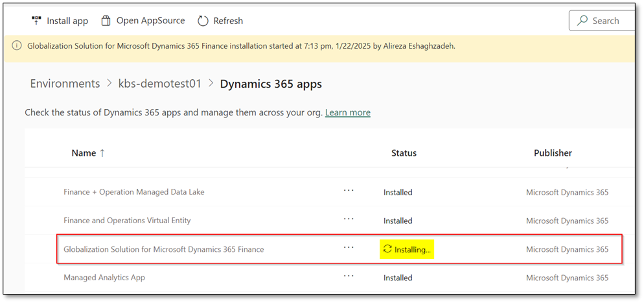Sort by Name column arrow
The image size is (644, 303).
pos(102,153)
